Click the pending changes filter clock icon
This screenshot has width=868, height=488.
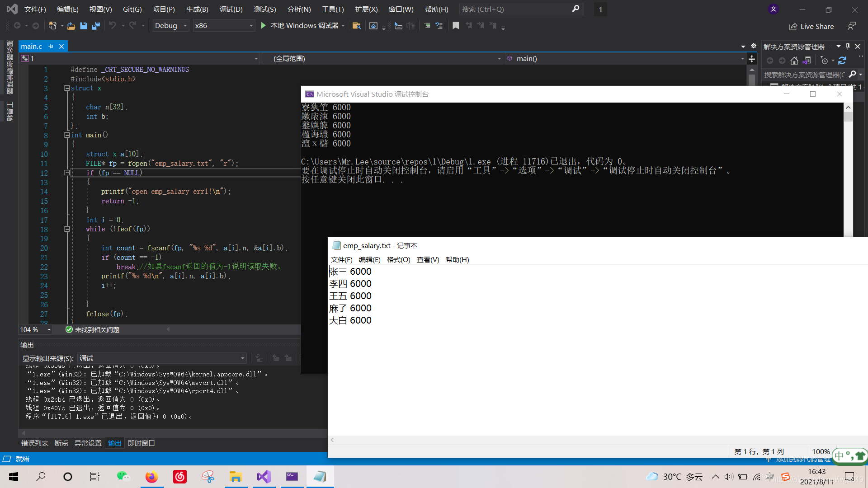(824, 61)
